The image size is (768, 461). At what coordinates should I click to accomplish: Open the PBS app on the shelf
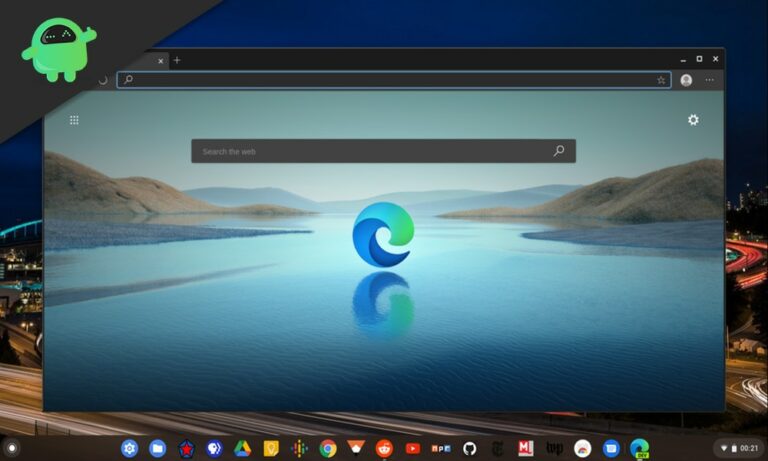pos(214,448)
